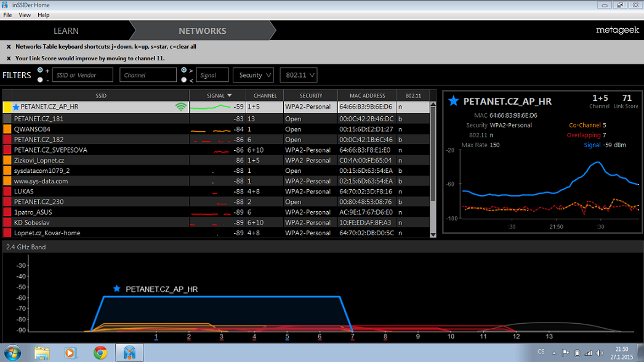This screenshot has width=644, height=362.
Task: Open the Security filter dropdown
Action: pos(253,75)
